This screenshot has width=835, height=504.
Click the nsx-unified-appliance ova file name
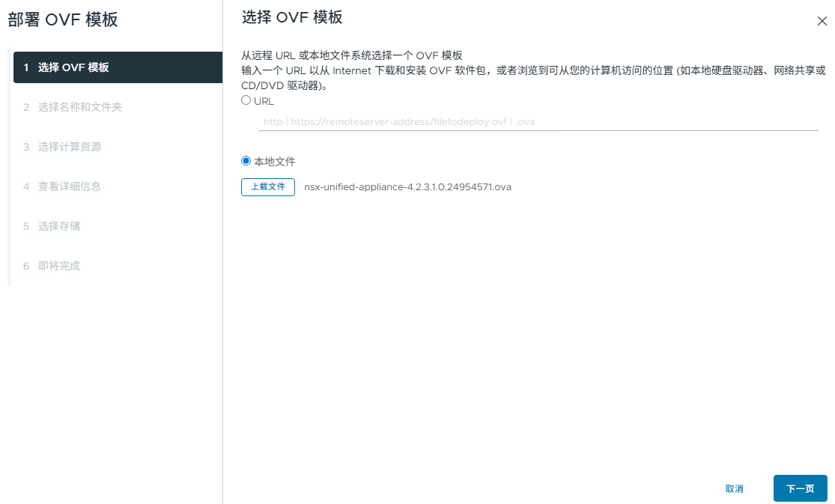point(407,187)
